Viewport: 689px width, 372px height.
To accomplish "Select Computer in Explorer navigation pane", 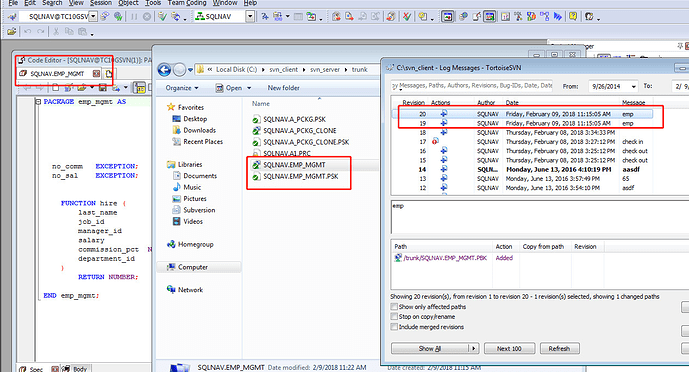I will [x=192, y=267].
